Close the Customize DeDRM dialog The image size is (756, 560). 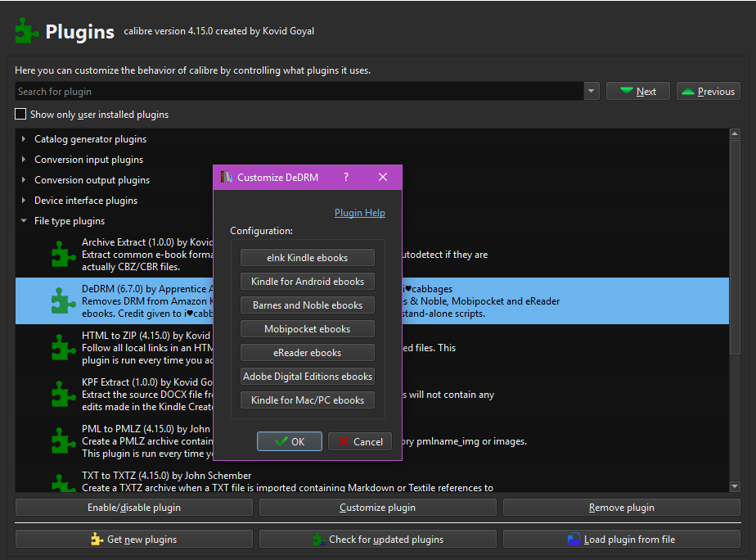383,177
